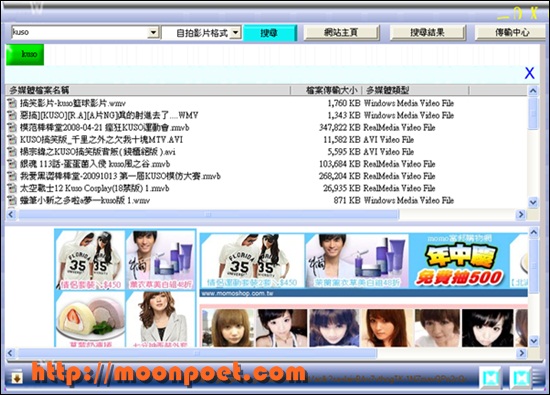Select 楊宗緯之KUSO搞笑版背叛 avi file
This screenshot has width=550, height=395.
pos(98,152)
